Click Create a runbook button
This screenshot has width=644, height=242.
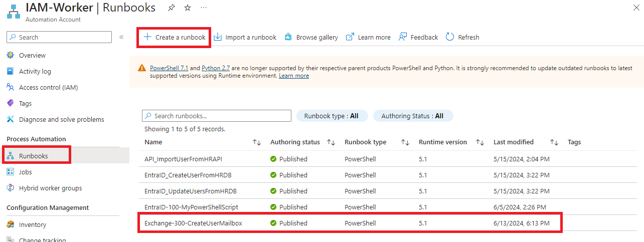pos(174,37)
